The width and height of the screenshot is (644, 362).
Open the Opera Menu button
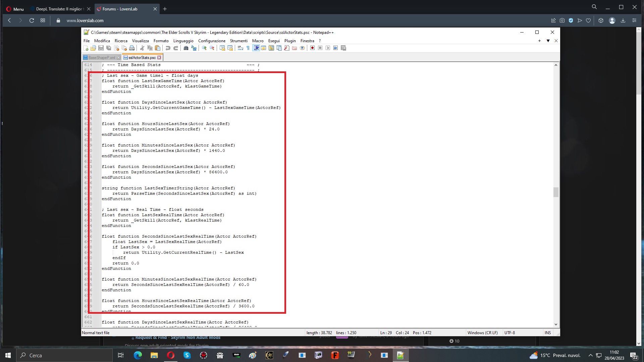[x=15, y=9]
